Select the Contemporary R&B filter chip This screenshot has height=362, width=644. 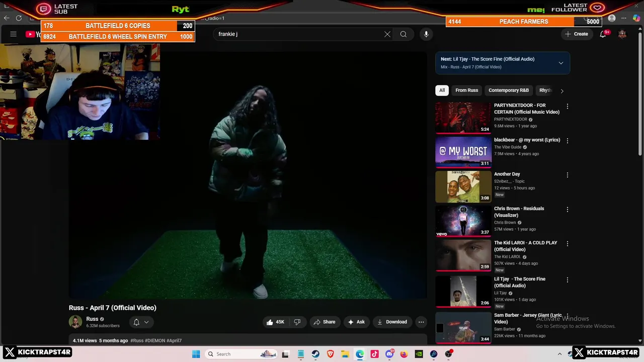click(509, 90)
